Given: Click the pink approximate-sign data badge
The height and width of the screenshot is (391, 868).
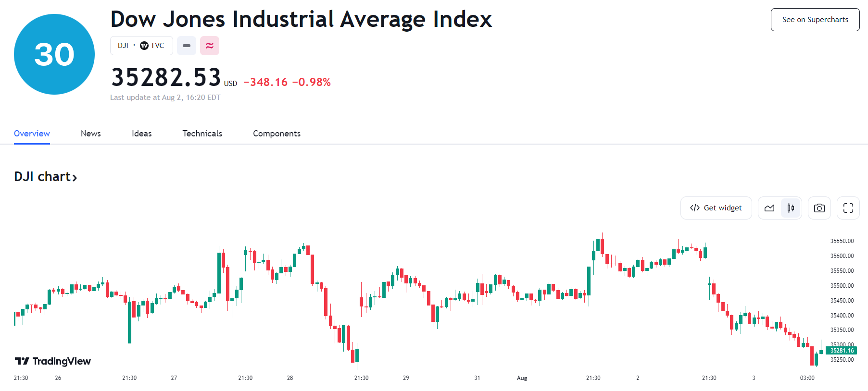Looking at the screenshot, I should click(x=210, y=46).
